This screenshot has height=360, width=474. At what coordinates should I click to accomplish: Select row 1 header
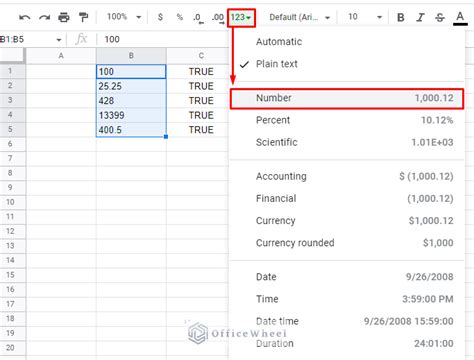click(13, 71)
